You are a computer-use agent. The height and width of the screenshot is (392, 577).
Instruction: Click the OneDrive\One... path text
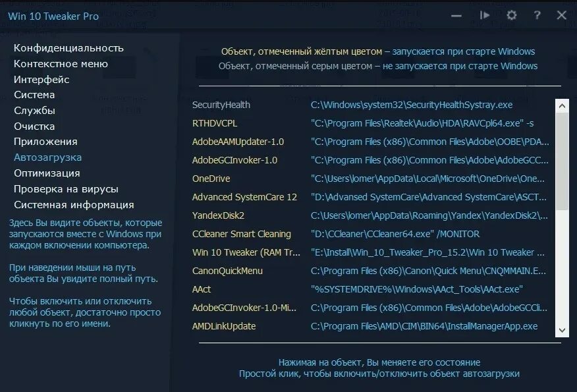(x=427, y=179)
